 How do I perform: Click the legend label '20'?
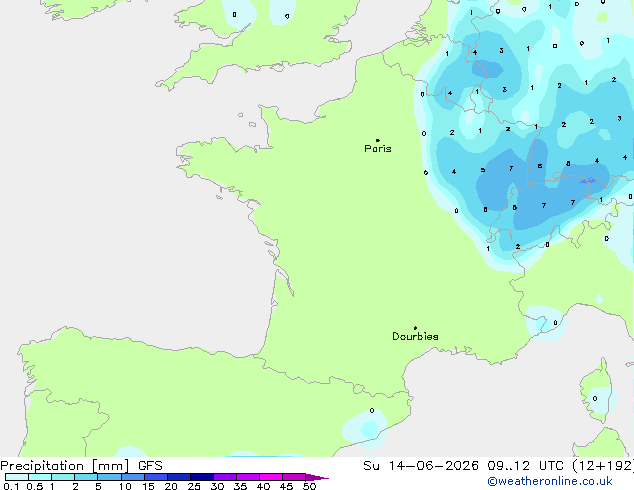pos(171,486)
